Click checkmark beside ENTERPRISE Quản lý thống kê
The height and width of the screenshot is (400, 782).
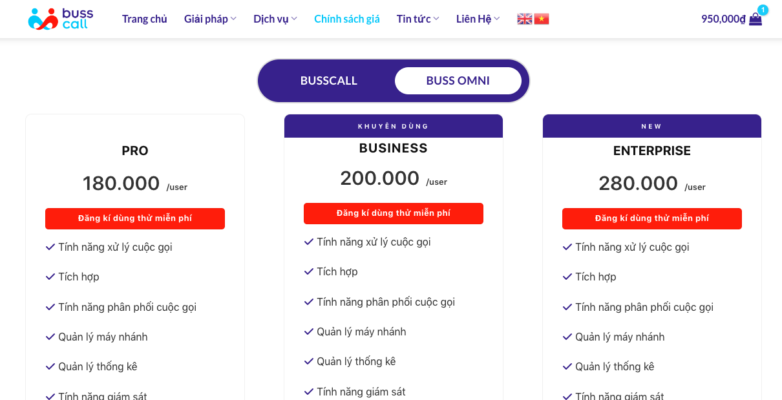567,367
